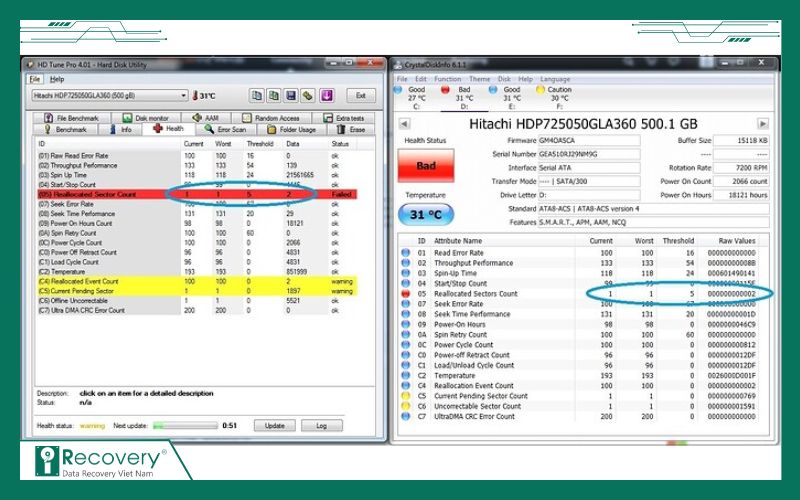
Task: Click yellow status dot of Current Pending Sector Count
Action: pos(406,395)
